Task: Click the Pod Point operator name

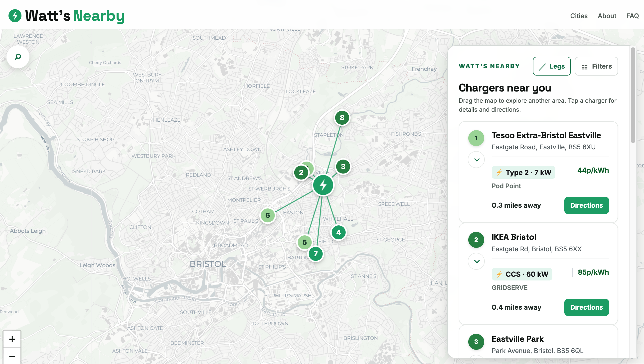Action: [x=506, y=186]
